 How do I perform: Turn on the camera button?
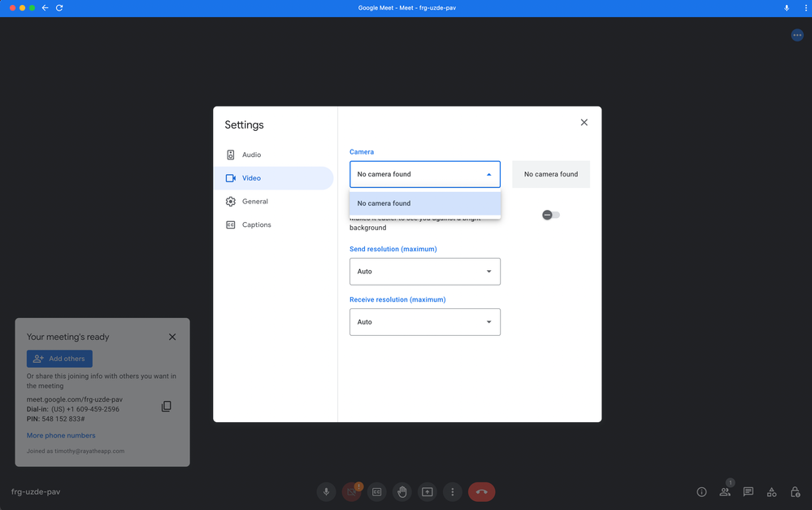(x=351, y=491)
